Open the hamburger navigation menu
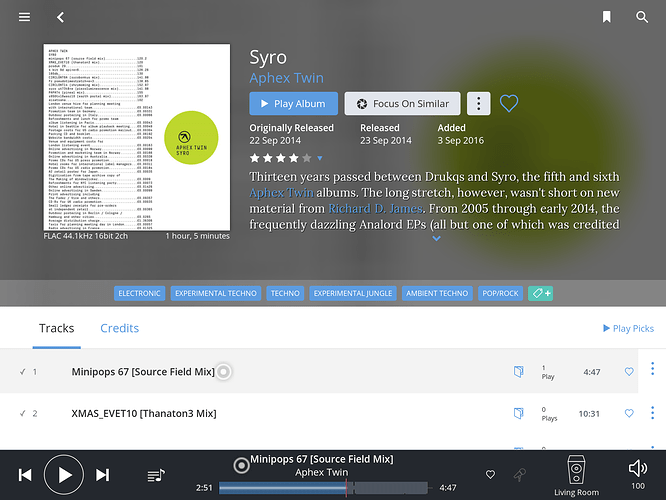Viewport: 666px width, 500px height. (x=24, y=17)
